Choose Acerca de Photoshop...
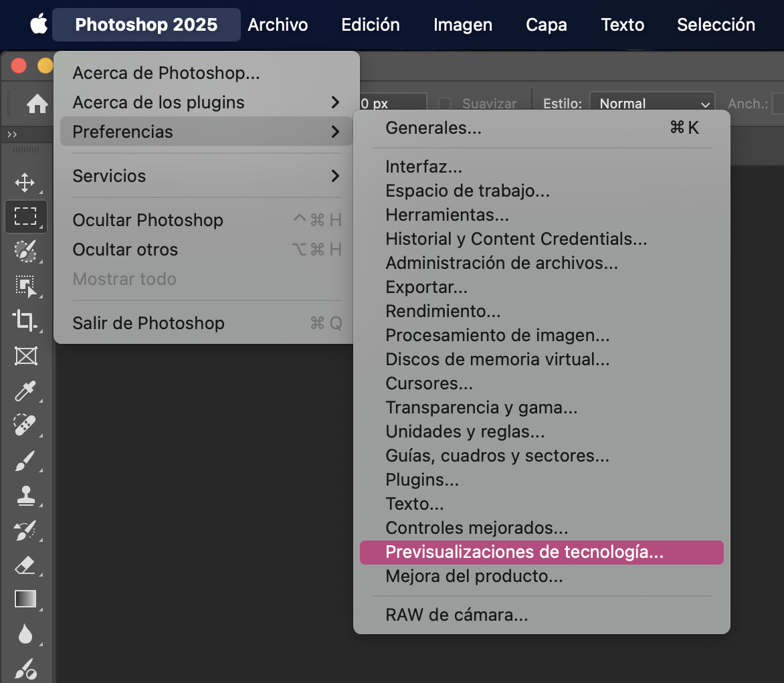 click(x=206, y=73)
